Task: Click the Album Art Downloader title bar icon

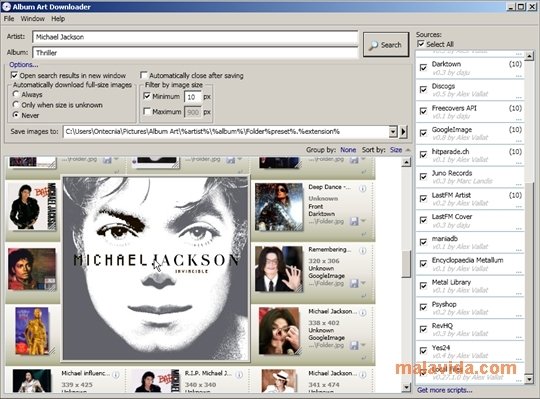Action: coord(6,7)
